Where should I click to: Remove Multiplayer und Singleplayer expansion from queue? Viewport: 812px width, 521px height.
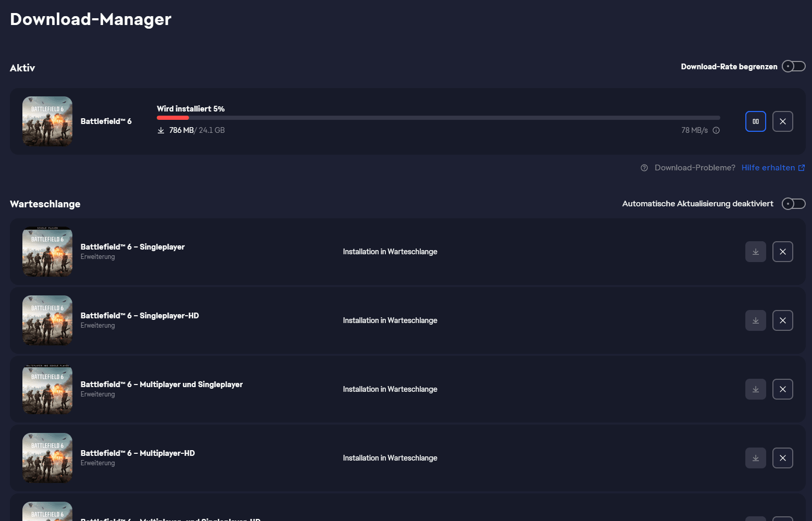tap(782, 389)
